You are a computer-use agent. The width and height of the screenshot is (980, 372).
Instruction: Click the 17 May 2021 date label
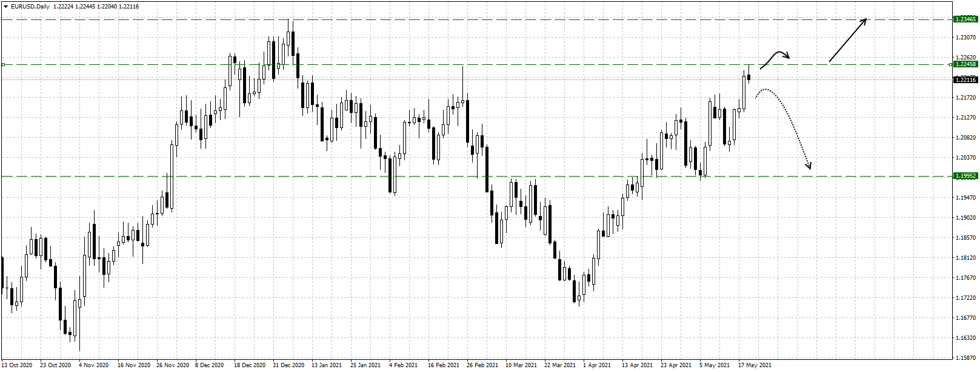tap(755, 365)
